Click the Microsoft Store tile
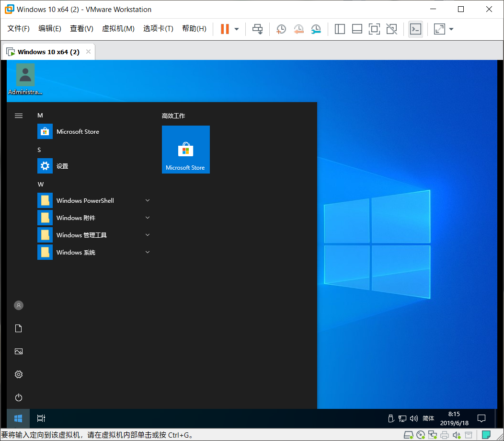Viewport: 504px width, 441px height. (x=186, y=150)
